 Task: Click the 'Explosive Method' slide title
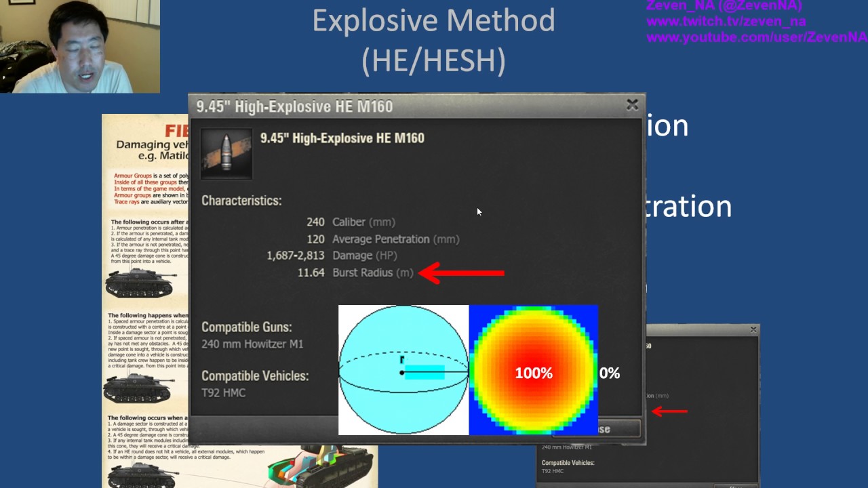pos(433,21)
